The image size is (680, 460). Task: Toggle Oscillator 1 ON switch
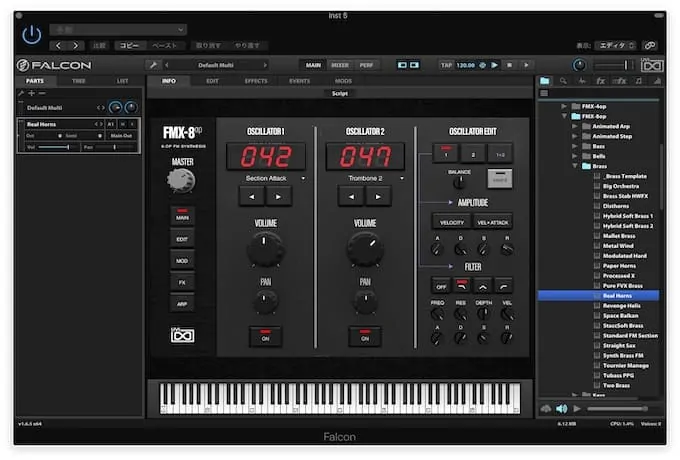click(265, 336)
